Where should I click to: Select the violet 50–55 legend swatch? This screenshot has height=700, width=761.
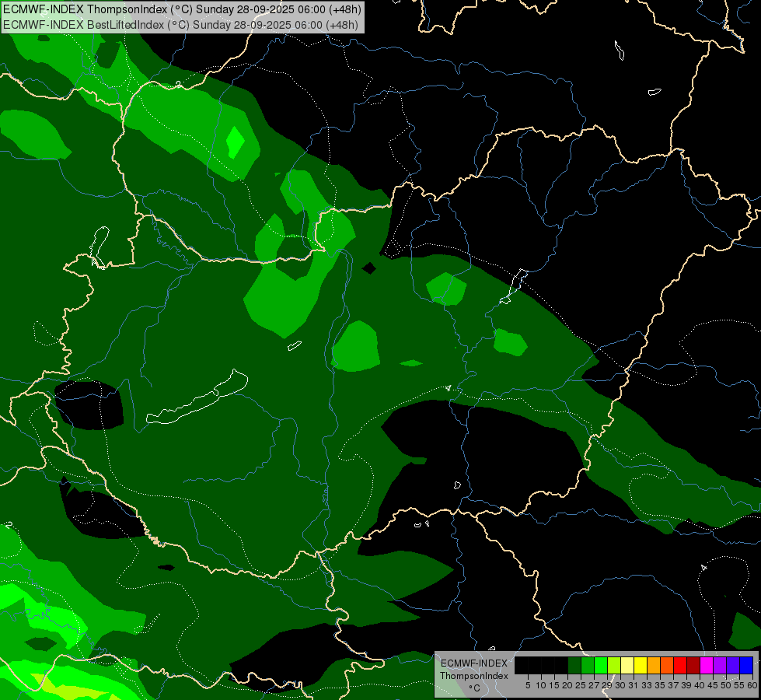pos(733,665)
